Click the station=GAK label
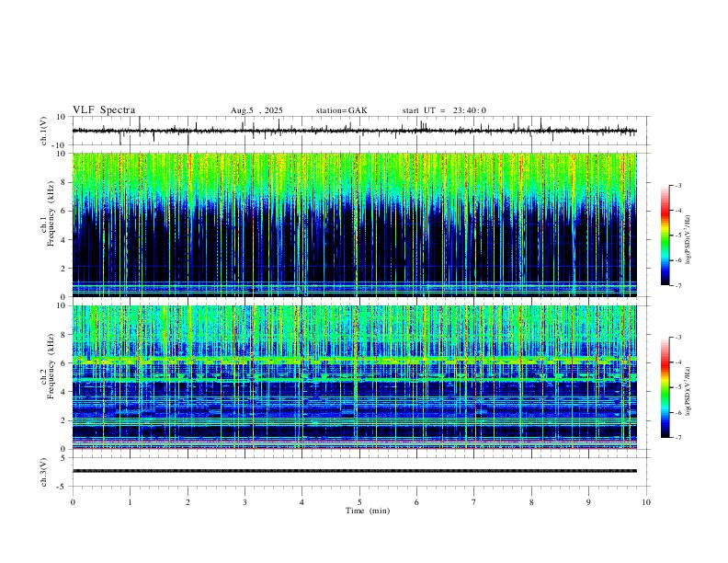Viewport: 728px width, 563px height. click(341, 110)
